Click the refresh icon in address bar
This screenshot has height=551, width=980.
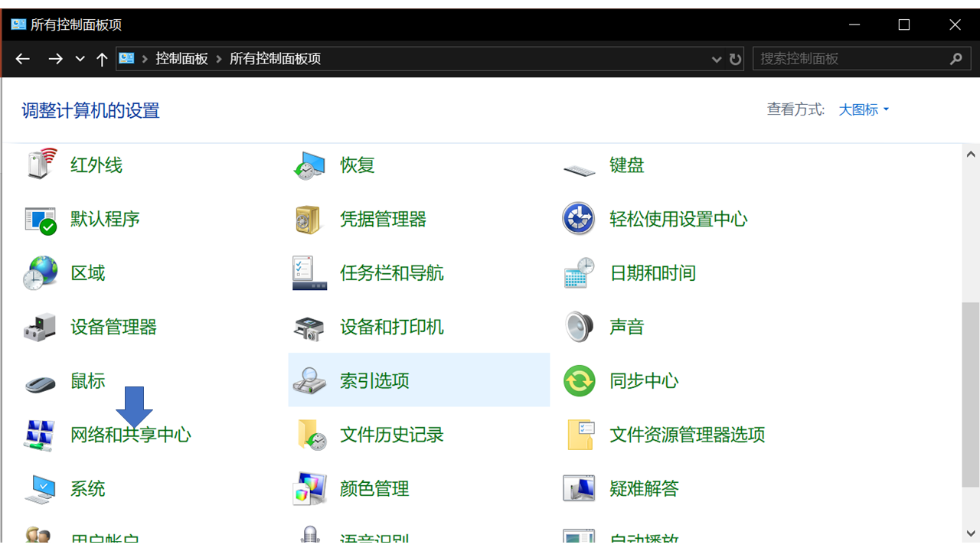[x=736, y=59]
